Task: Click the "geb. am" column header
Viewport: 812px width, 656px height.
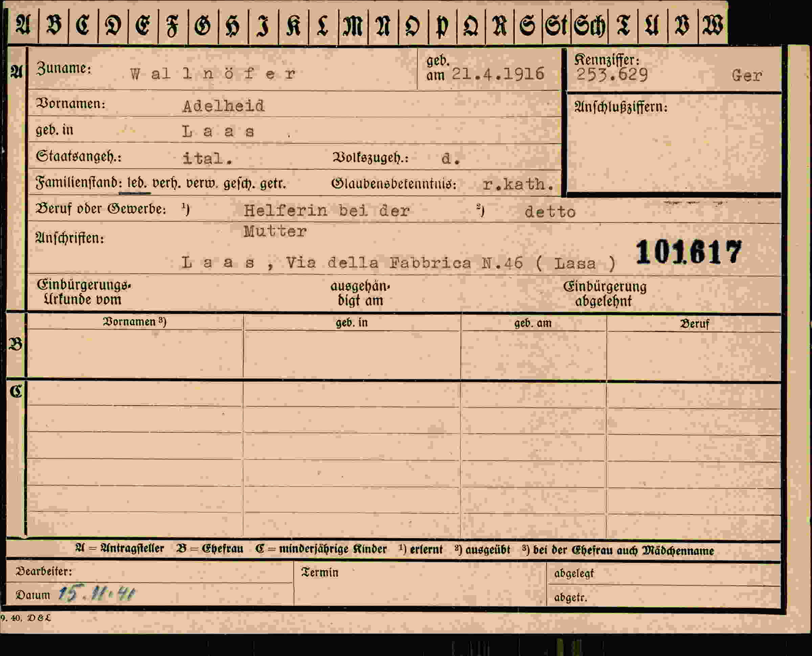Action: click(533, 323)
